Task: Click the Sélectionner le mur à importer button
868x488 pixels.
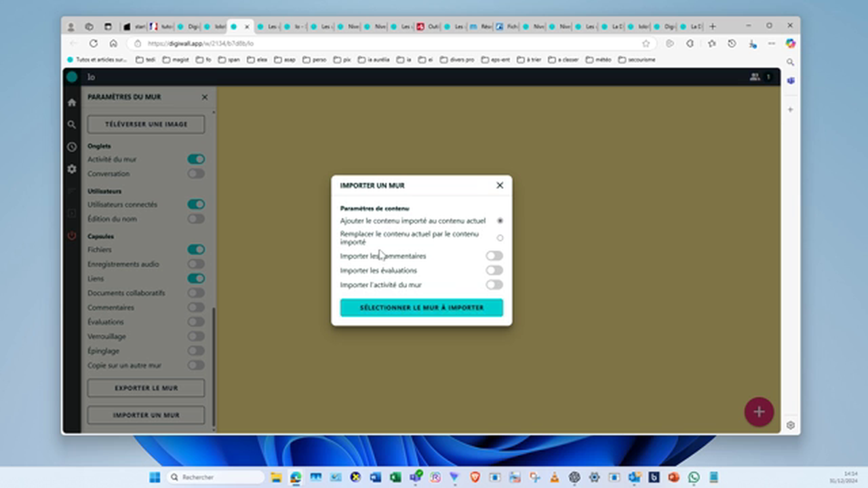Action: 422,307
